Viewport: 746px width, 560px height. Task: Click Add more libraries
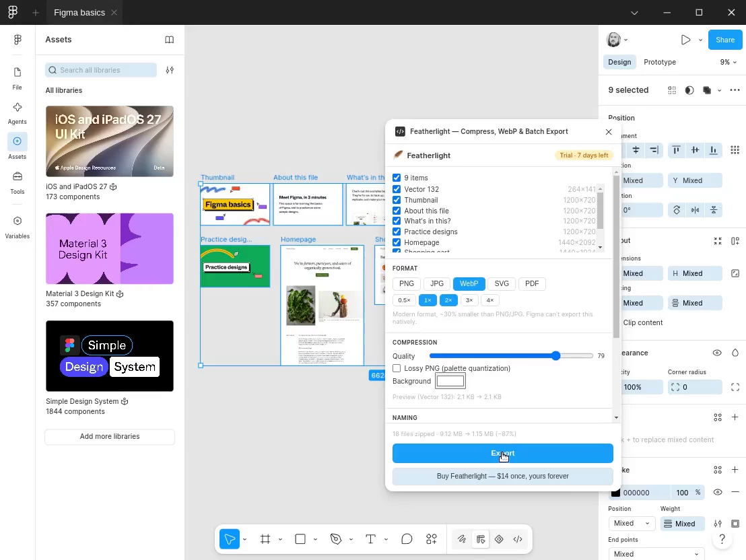(x=110, y=437)
